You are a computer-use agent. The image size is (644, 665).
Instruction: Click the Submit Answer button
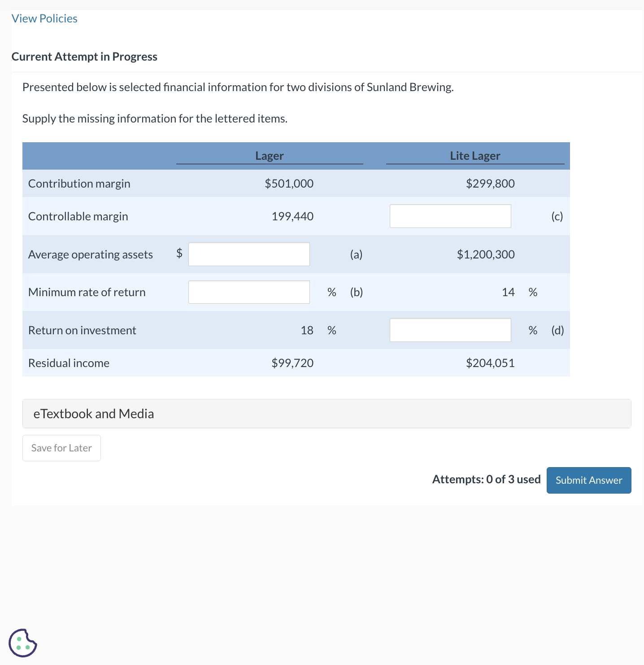[588, 480]
